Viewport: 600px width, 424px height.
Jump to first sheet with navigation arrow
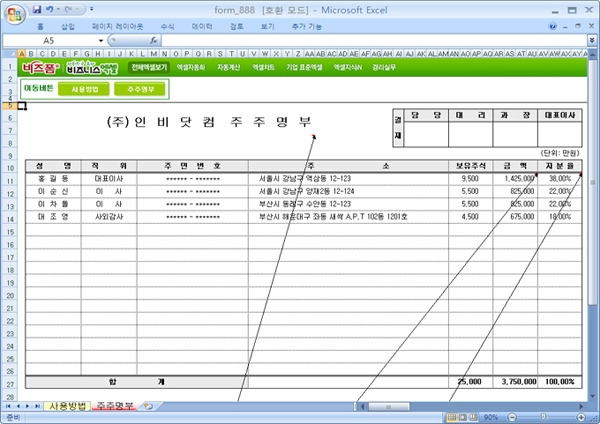(8, 406)
